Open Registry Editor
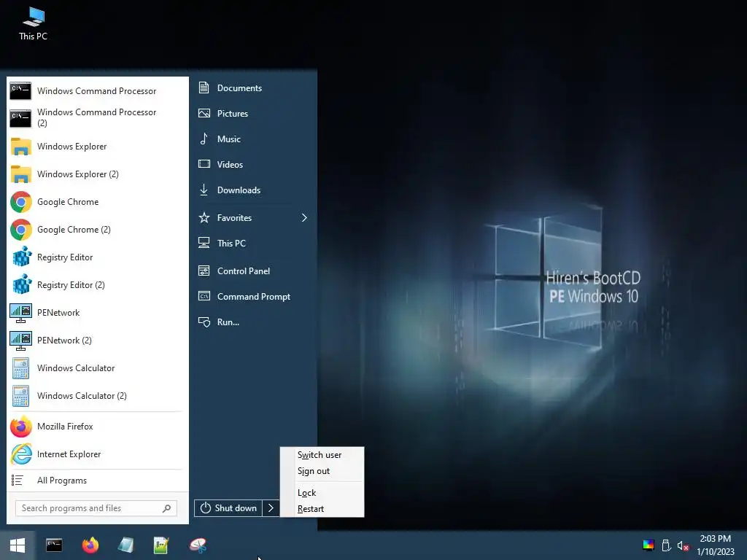Screen dimensions: 747x560 97,257
